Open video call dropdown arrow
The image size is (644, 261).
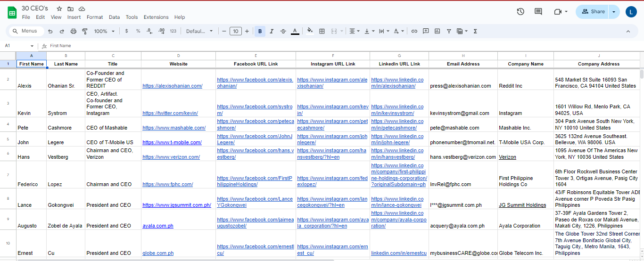(566, 12)
